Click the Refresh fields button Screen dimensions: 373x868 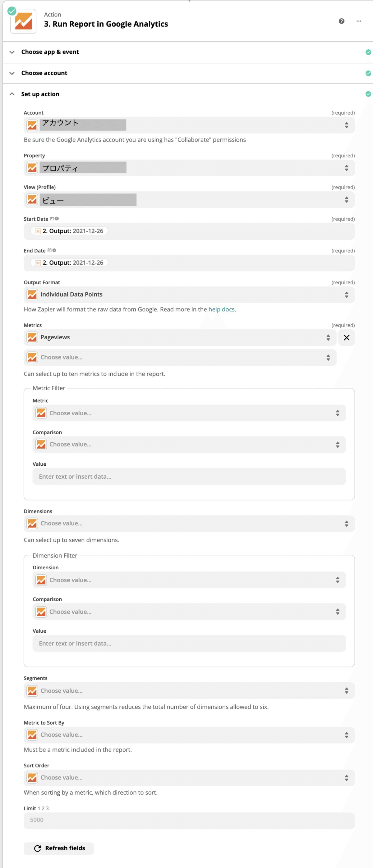(59, 848)
